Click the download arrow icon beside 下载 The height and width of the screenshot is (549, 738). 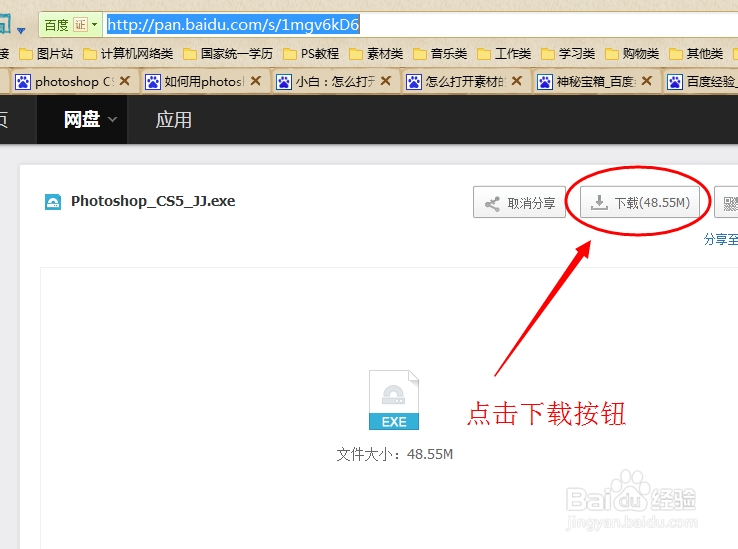[599, 202]
